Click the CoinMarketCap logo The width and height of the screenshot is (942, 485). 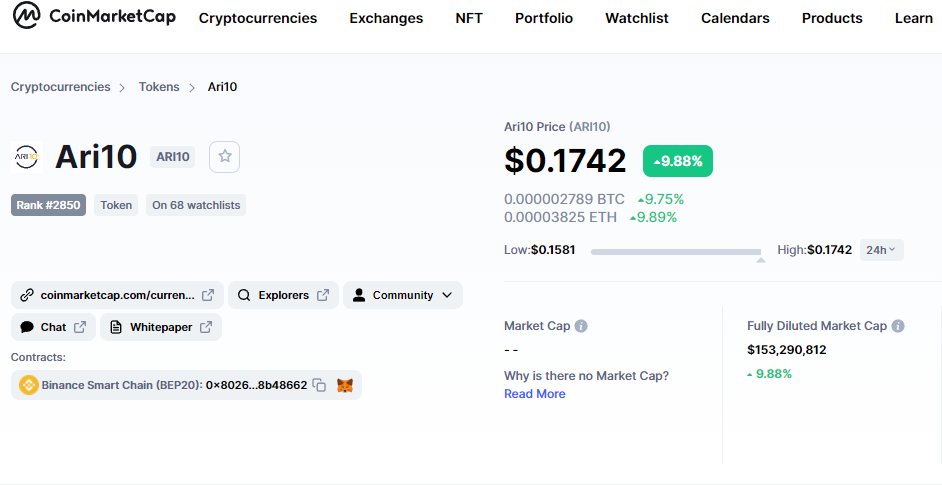pos(94,16)
